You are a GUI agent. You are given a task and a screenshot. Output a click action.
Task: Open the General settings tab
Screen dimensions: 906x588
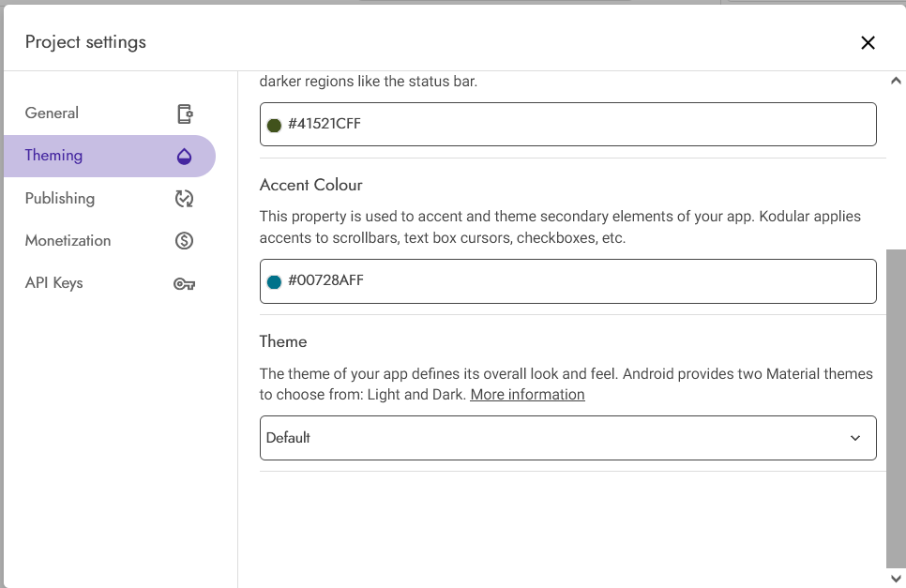(110, 113)
